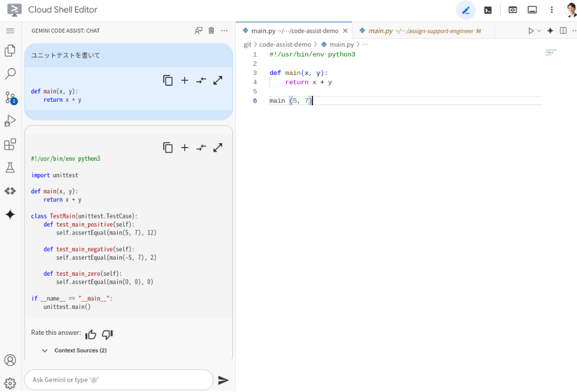Click the shebang line in editor
Image resolution: width=577 pixels, height=392 pixels.
(313, 54)
